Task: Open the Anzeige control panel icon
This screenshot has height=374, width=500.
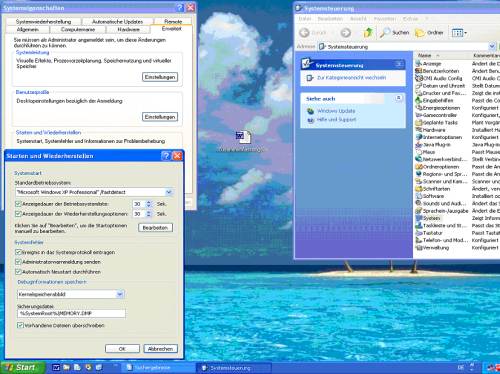Action: tap(419, 63)
